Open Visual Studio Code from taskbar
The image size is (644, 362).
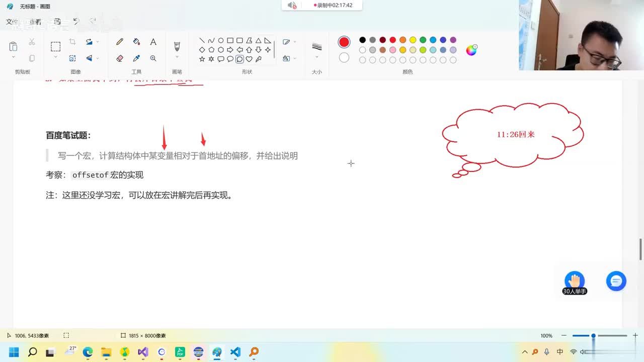coord(235,352)
